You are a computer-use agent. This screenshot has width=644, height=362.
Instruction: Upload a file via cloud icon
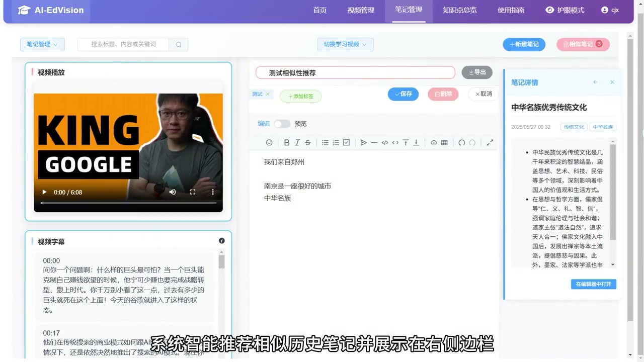click(434, 143)
